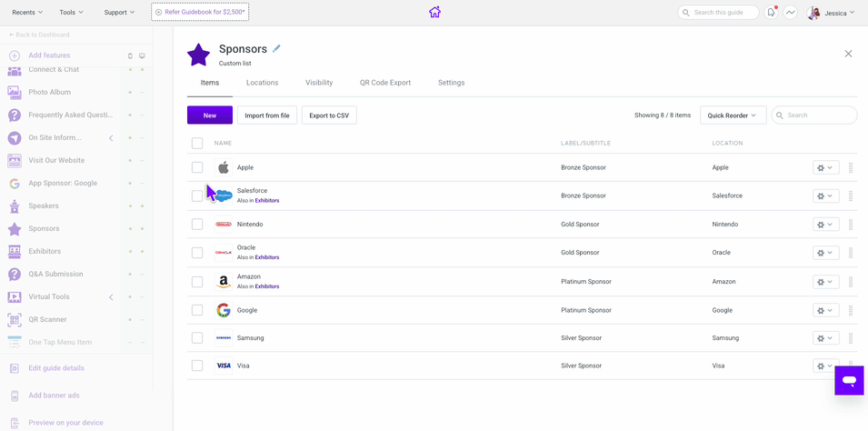Click the Nintendo row reorder handle
This screenshot has width=868, height=431.
(x=851, y=225)
